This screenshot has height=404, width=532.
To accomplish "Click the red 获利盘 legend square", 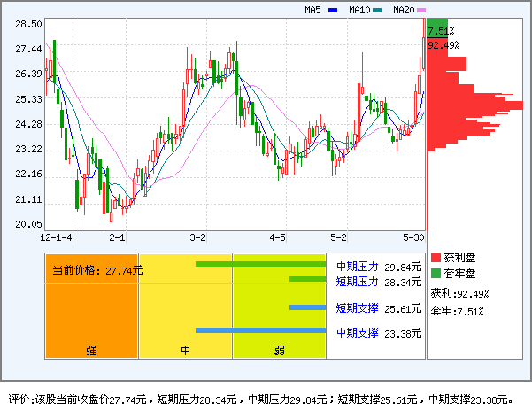I will tap(436, 257).
